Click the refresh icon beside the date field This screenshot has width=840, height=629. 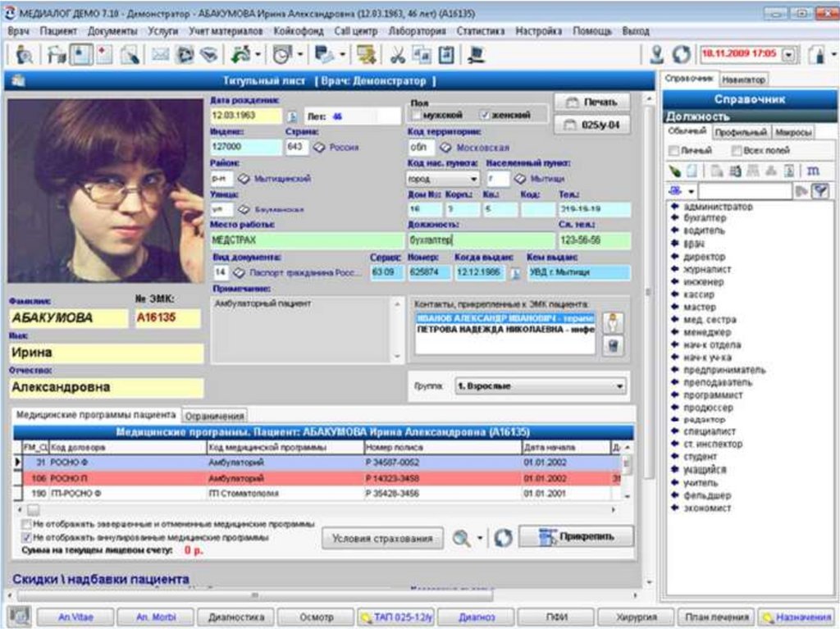click(x=681, y=55)
